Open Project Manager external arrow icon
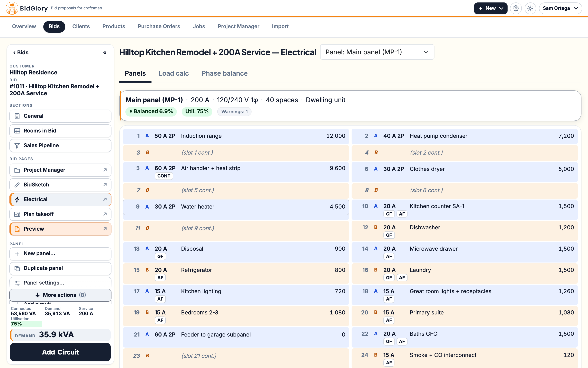Viewport: 588px width, 368px height. (x=105, y=170)
